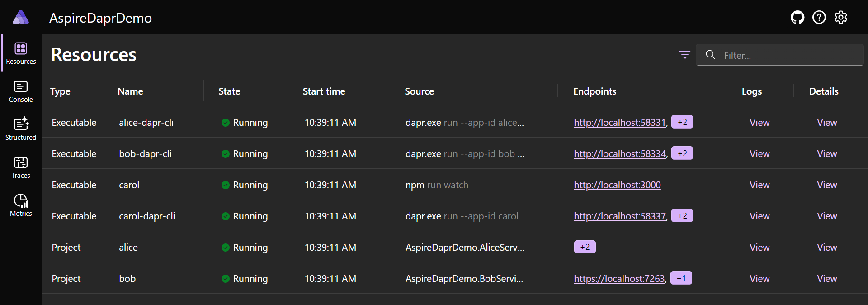This screenshot has height=305, width=868.
Task: Sort by the Type column header
Action: pyautogui.click(x=61, y=91)
